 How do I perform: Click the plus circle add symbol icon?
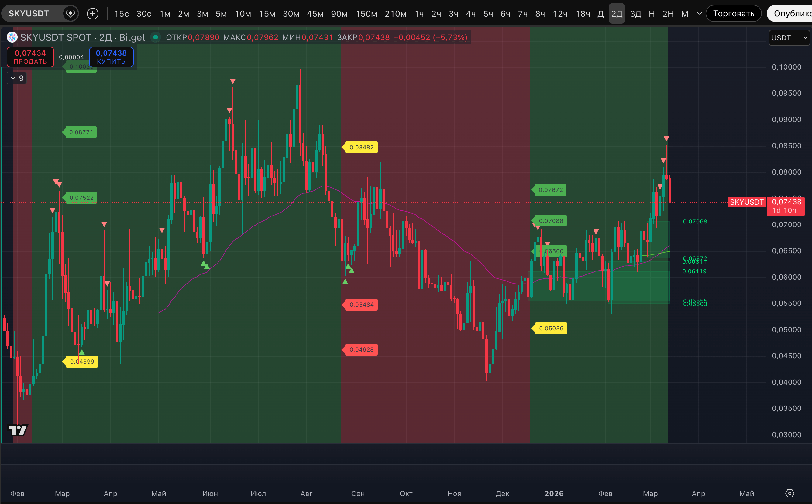(x=93, y=14)
